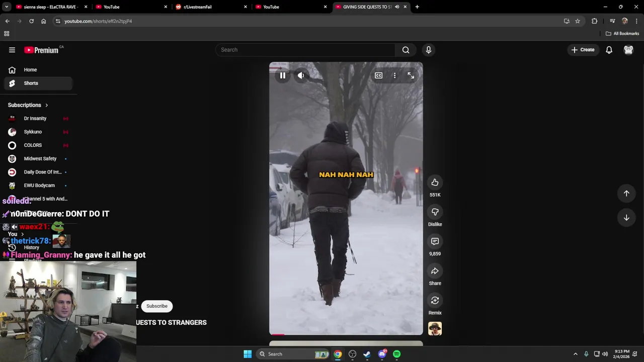Pause the Shorts video
Viewport: 644px width, 362px height.
tap(283, 75)
